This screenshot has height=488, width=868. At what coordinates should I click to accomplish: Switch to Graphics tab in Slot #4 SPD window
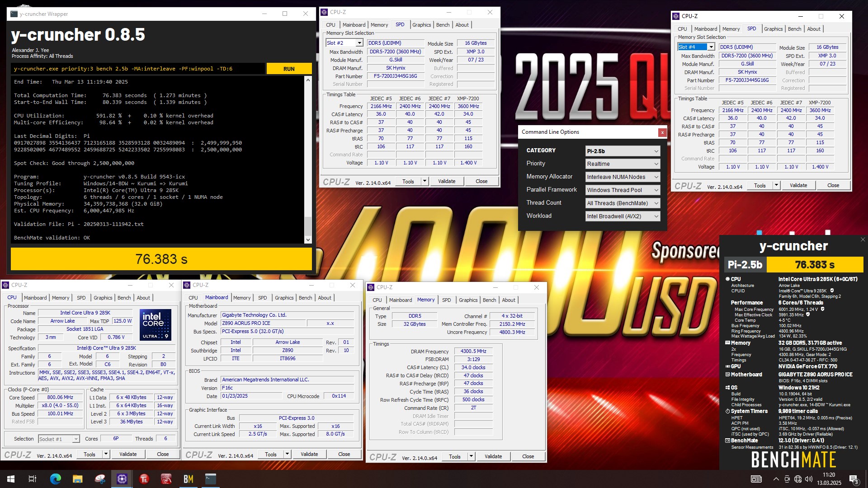pyautogui.click(x=773, y=29)
